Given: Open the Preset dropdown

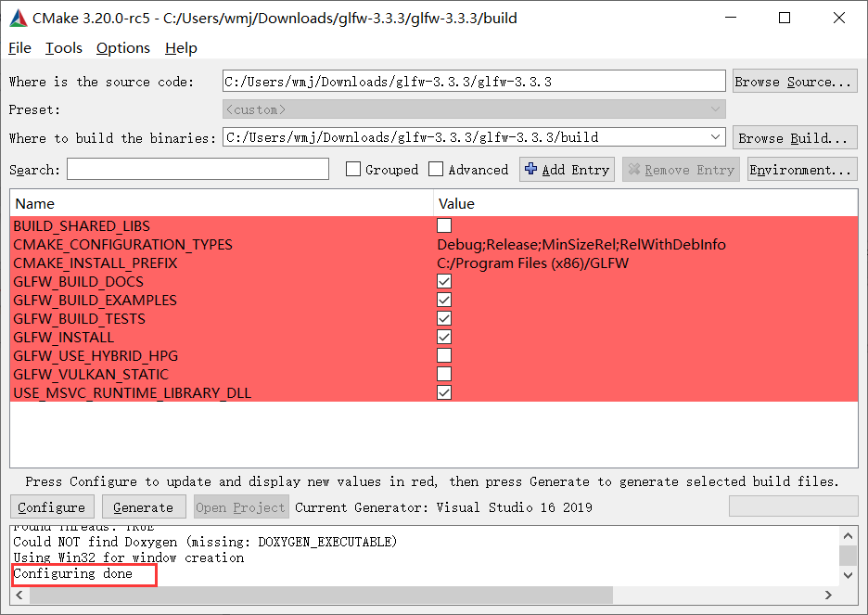Looking at the screenshot, I should 716,109.
